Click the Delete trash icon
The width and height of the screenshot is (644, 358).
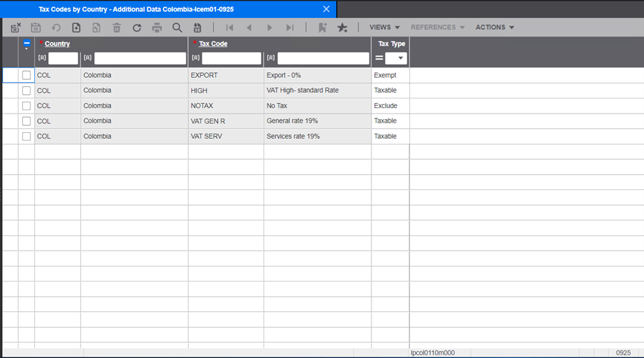[117, 28]
